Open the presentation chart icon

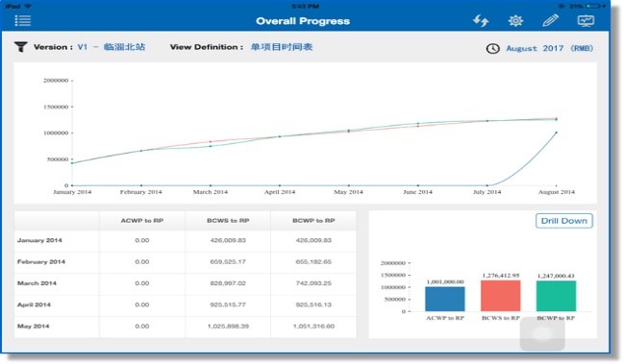click(x=586, y=21)
